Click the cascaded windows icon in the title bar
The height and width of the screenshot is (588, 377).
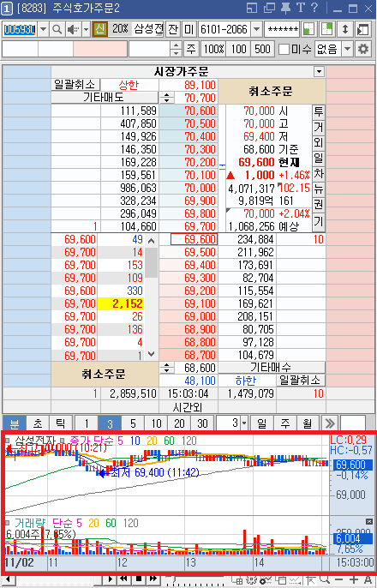[x=269, y=9]
